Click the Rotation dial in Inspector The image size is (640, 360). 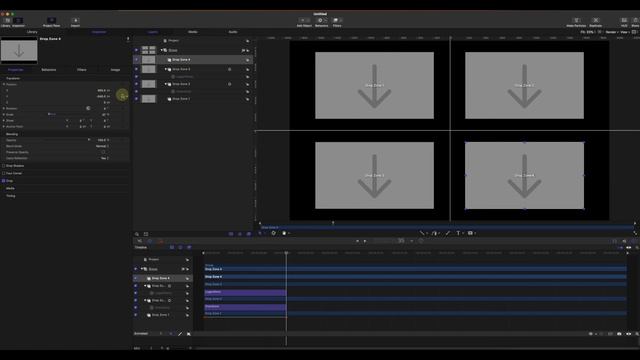[x=88, y=108]
